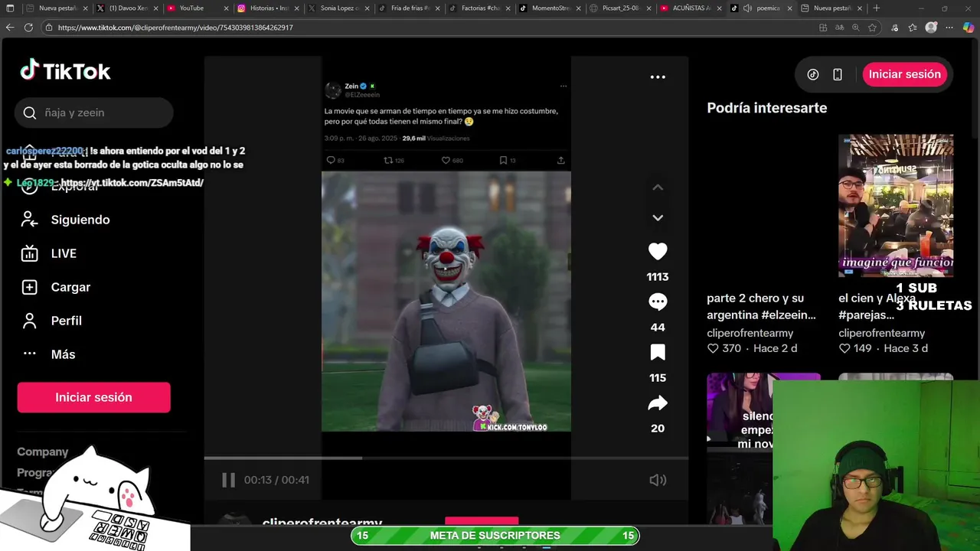Screen dimensions: 980x551
Task: Click the chat link yt.tiktok.com/ZSAm5tAtd/
Action: (x=132, y=183)
